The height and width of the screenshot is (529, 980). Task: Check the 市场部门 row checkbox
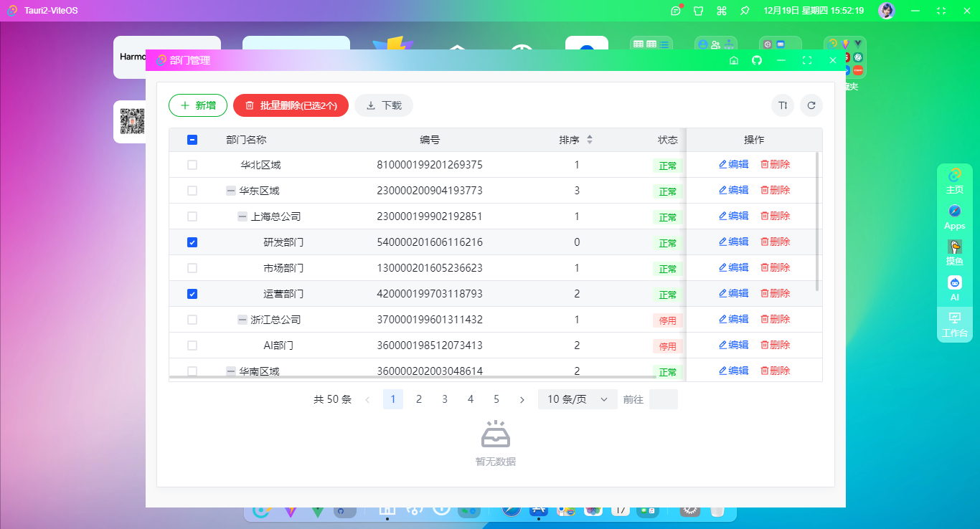(x=192, y=268)
